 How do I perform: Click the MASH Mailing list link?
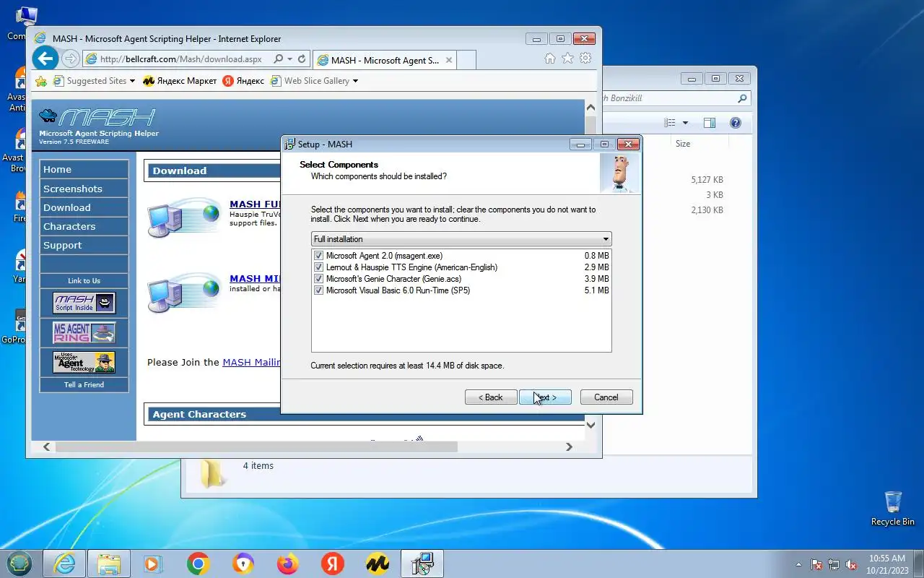251,363
